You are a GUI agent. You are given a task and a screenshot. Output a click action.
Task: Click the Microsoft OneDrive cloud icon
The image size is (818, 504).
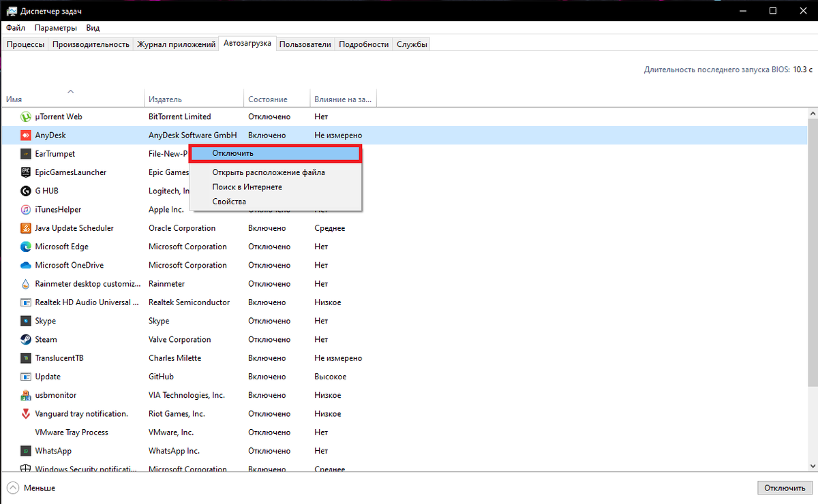coord(26,265)
